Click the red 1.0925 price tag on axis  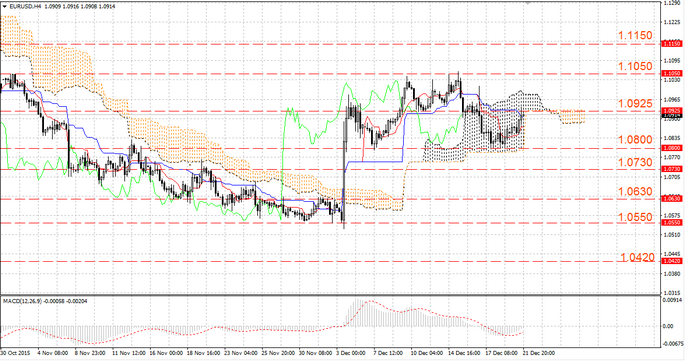point(672,111)
